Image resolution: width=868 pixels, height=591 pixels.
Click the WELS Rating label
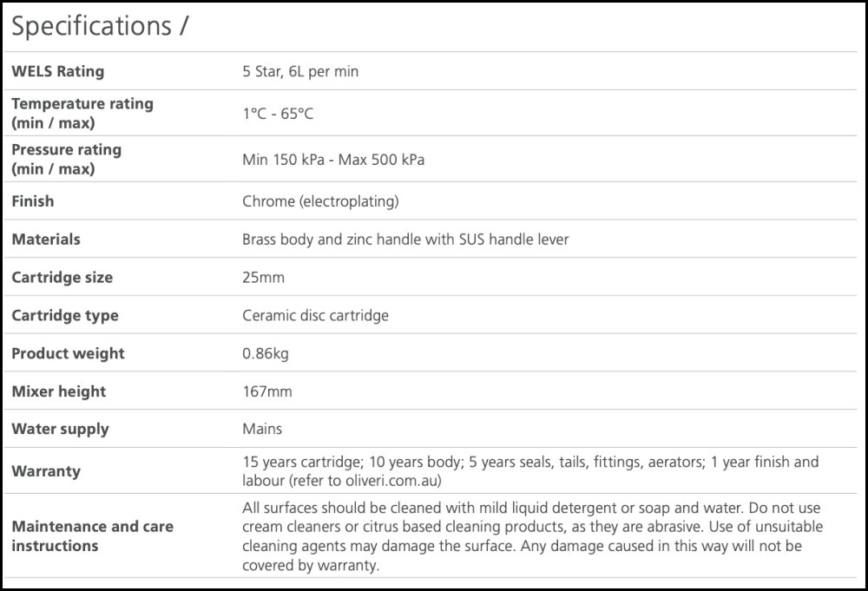[x=58, y=71]
